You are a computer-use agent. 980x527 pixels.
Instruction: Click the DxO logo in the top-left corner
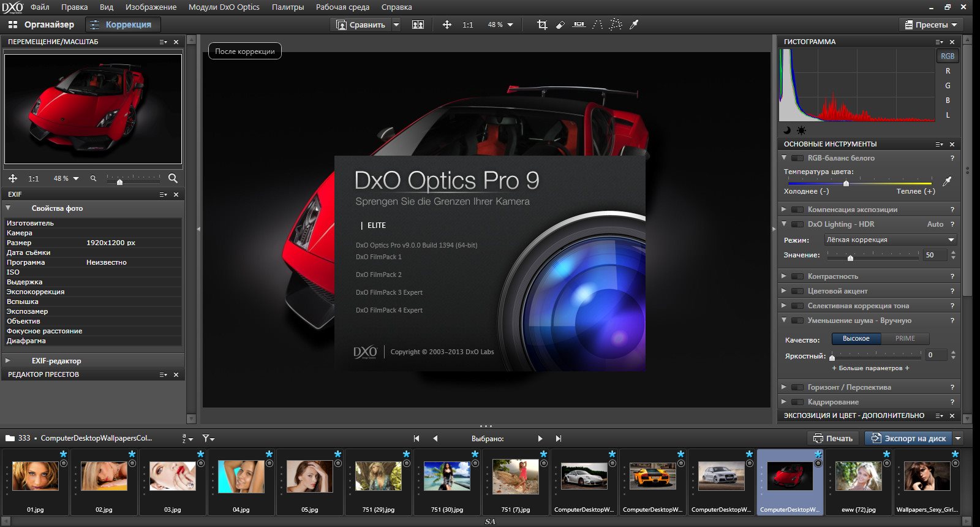(13, 7)
